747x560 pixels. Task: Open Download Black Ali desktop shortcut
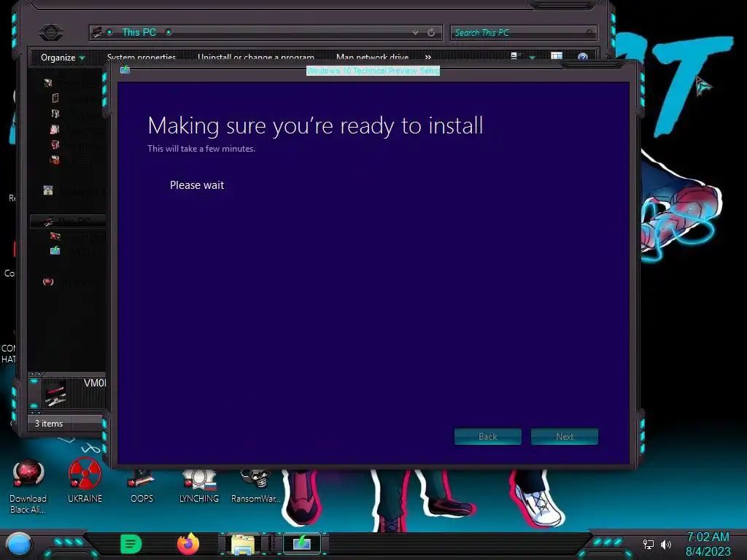click(x=28, y=486)
